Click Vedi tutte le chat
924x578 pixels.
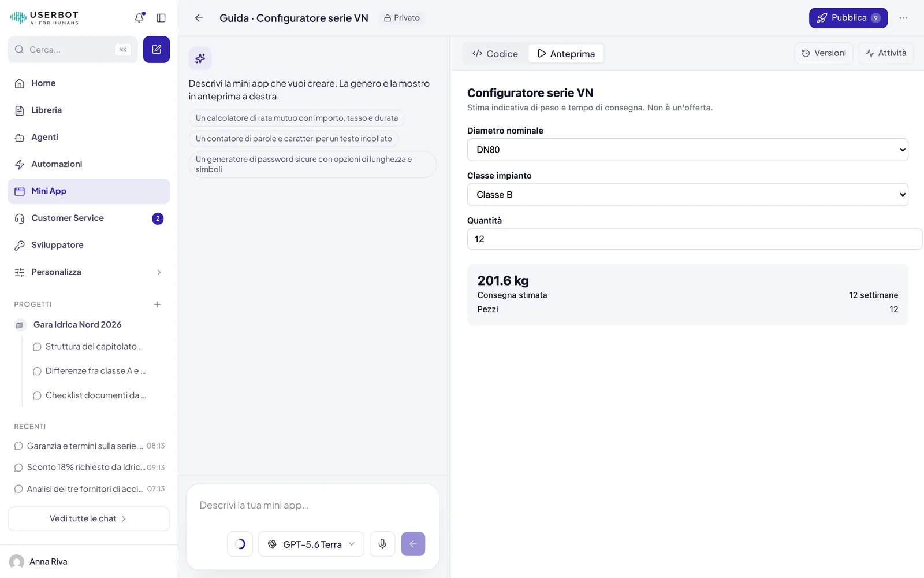pyautogui.click(x=89, y=518)
